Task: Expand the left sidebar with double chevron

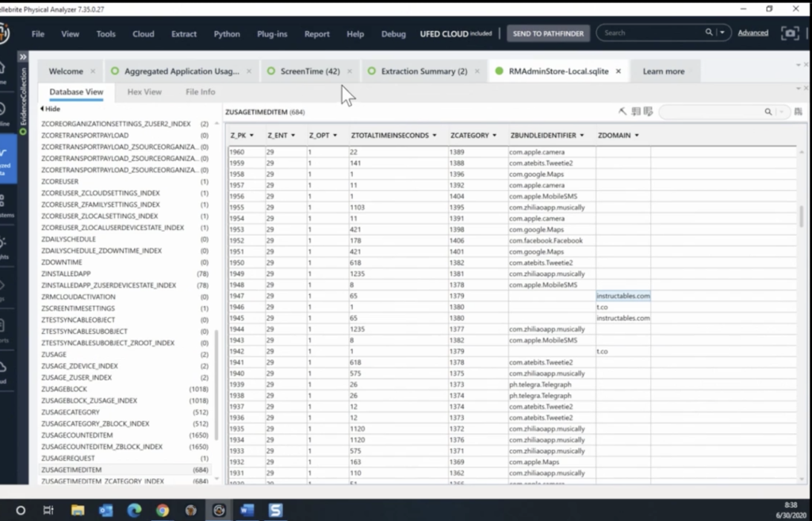Action: coord(23,57)
